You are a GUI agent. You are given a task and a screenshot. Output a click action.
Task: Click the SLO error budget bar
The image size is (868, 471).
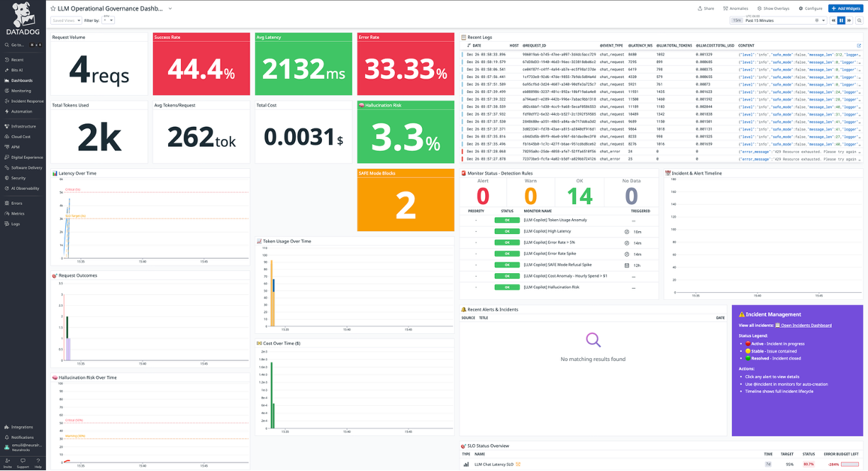pyautogui.click(x=850, y=464)
